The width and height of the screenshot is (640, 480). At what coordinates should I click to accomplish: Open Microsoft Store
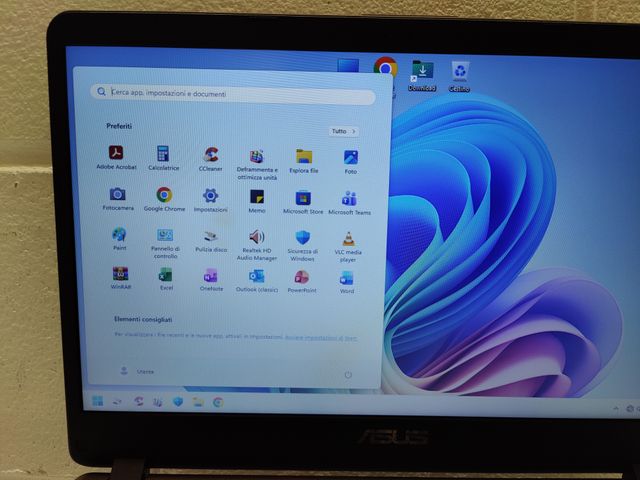(x=303, y=202)
